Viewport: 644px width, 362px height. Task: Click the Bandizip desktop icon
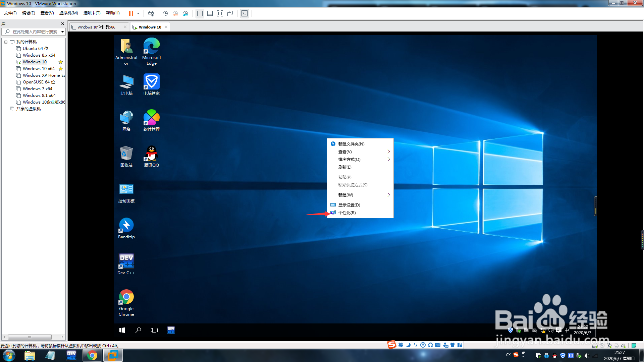126,229
